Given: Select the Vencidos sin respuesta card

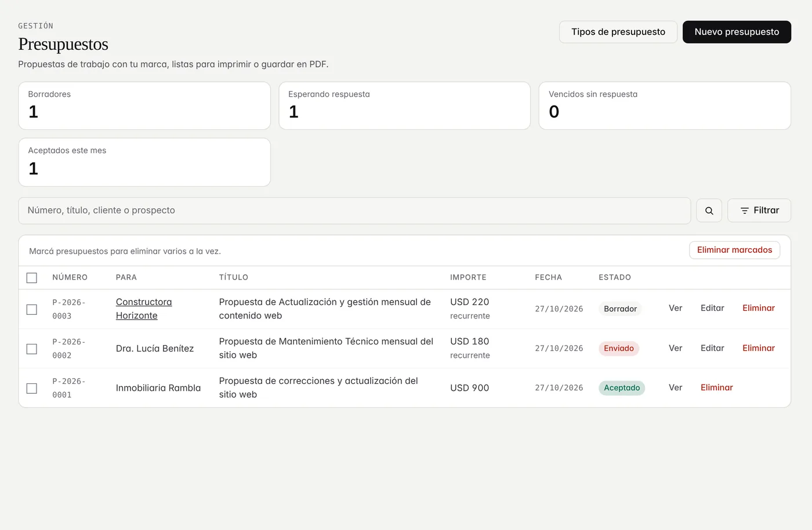Looking at the screenshot, I should (x=665, y=106).
